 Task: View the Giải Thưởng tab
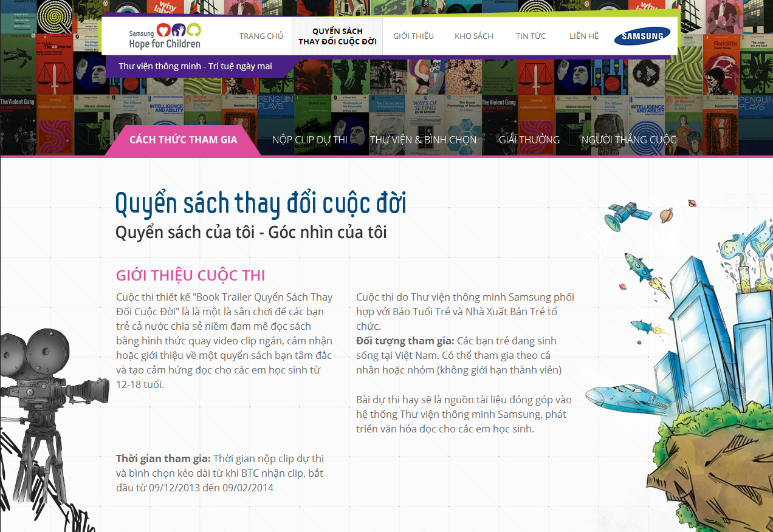(x=529, y=140)
